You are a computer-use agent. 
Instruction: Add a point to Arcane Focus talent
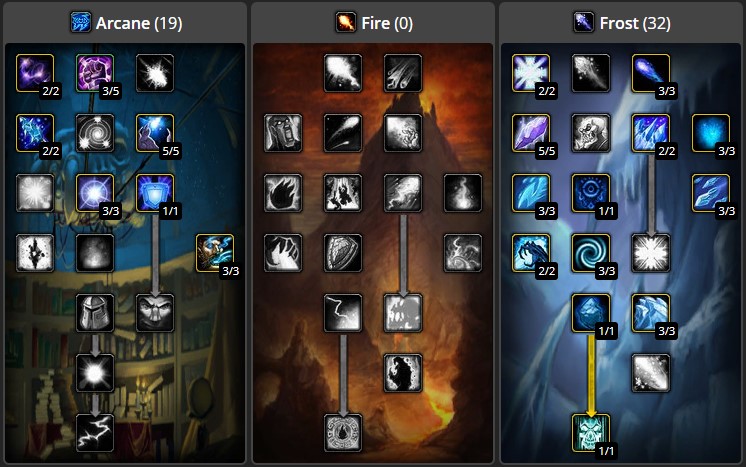coord(95,73)
